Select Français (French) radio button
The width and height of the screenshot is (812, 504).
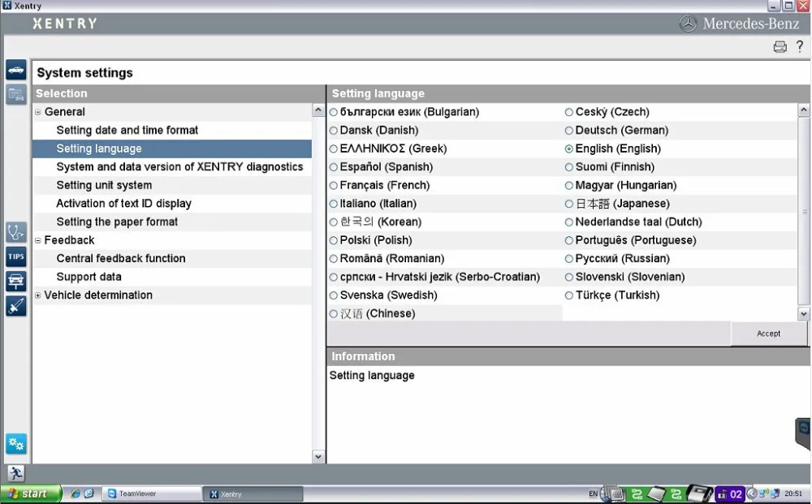334,185
